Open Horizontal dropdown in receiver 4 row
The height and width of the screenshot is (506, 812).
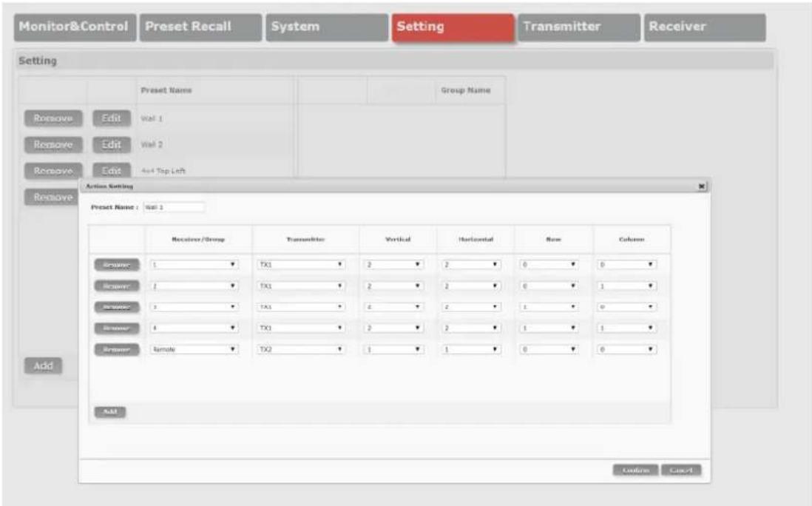[472, 328]
